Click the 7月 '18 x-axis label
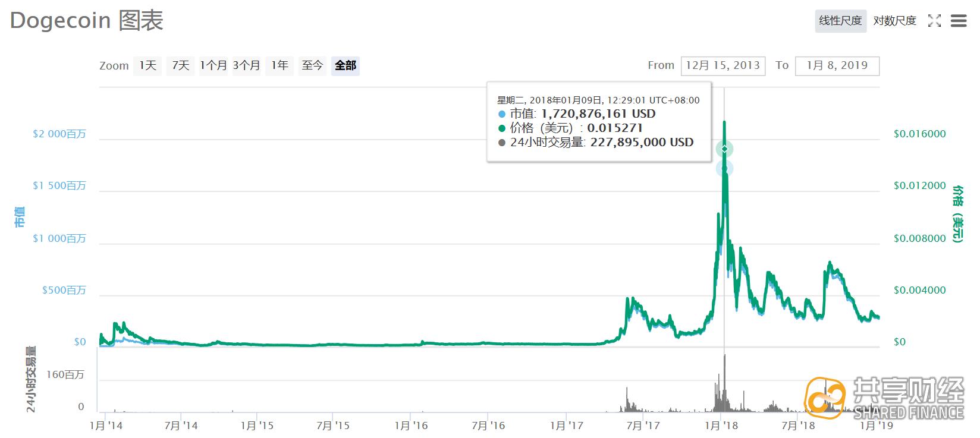980x438 pixels. click(x=798, y=426)
